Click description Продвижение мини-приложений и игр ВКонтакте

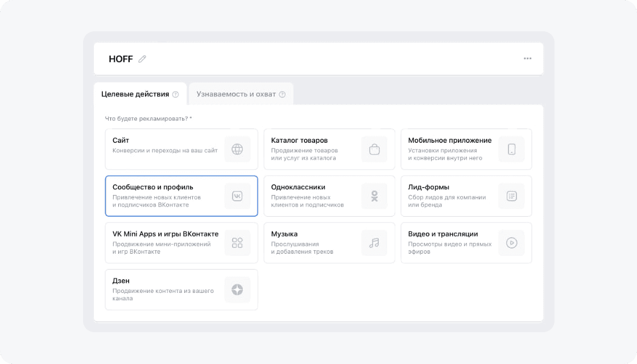[x=162, y=248]
